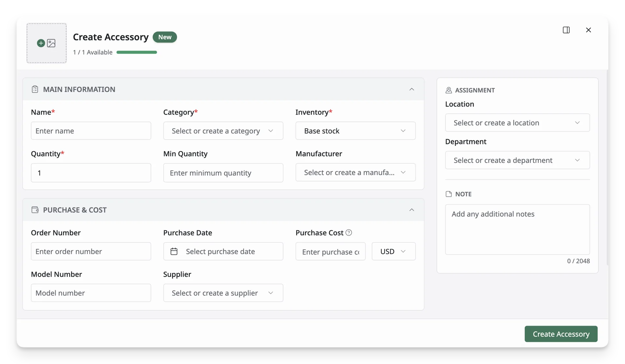The width and height of the screenshot is (625, 364).
Task: Select the purchase date field
Action: click(223, 251)
